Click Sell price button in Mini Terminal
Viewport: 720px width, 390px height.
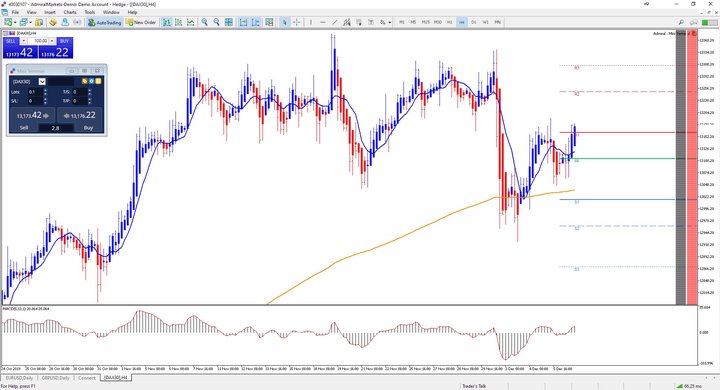coord(32,115)
